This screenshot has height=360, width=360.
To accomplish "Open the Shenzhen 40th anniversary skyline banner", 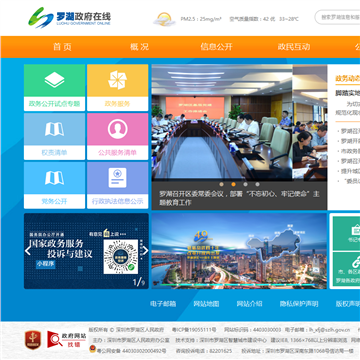I will pyautogui.click(x=239, y=251).
